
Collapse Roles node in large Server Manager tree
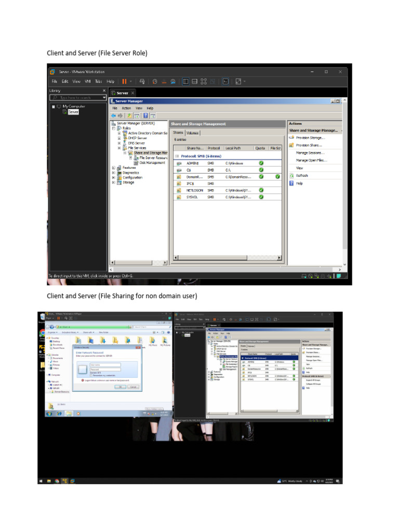(114, 128)
